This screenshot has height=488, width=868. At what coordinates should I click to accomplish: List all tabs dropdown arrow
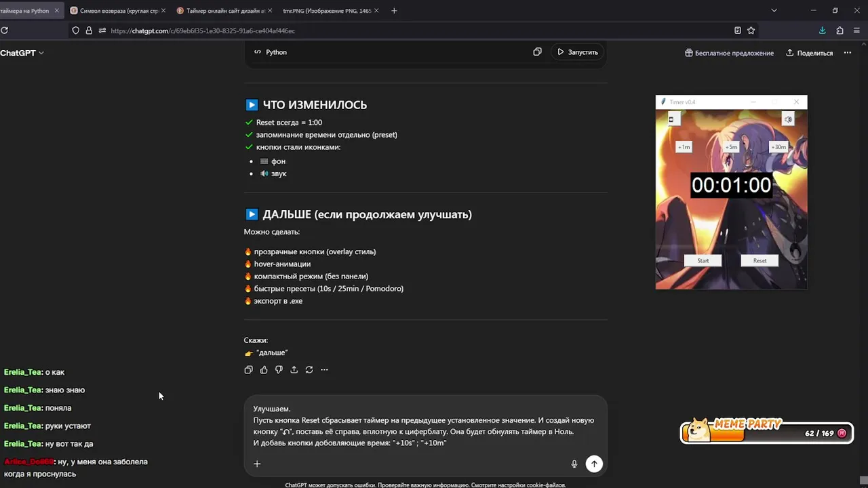pyautogui.click(x=774, y=11)
